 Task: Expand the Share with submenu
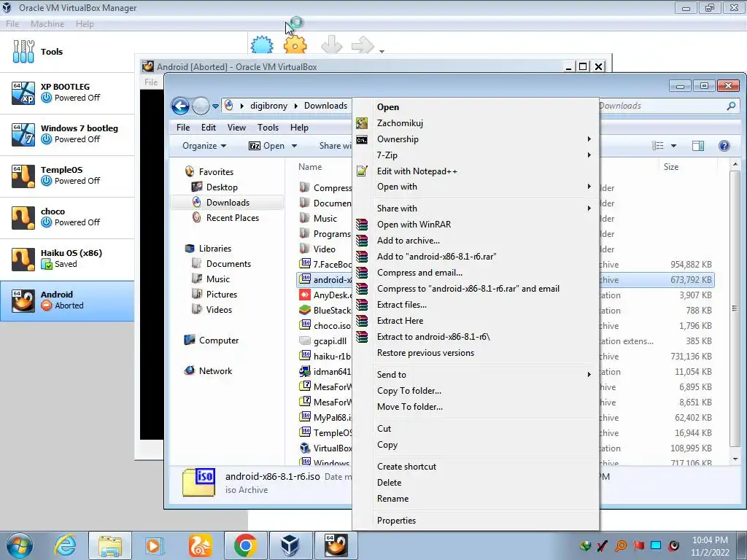tap(476, 208)
